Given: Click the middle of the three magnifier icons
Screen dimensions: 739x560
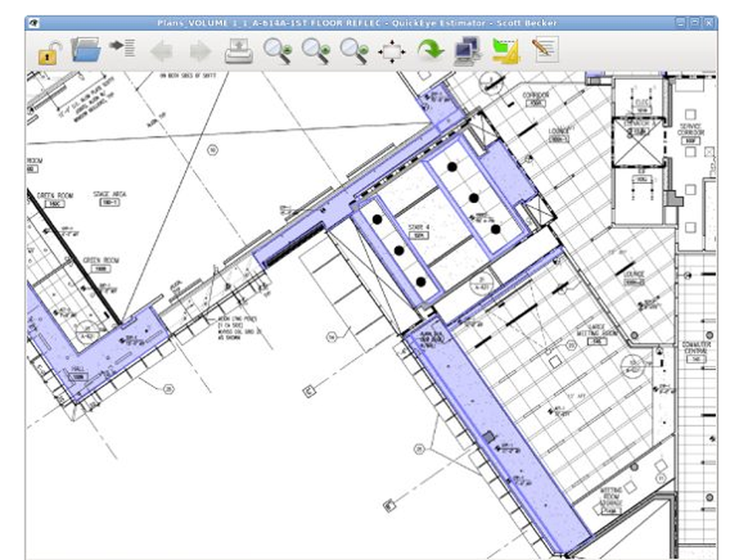Looking at the screenshot, I should tap(316, 50).
